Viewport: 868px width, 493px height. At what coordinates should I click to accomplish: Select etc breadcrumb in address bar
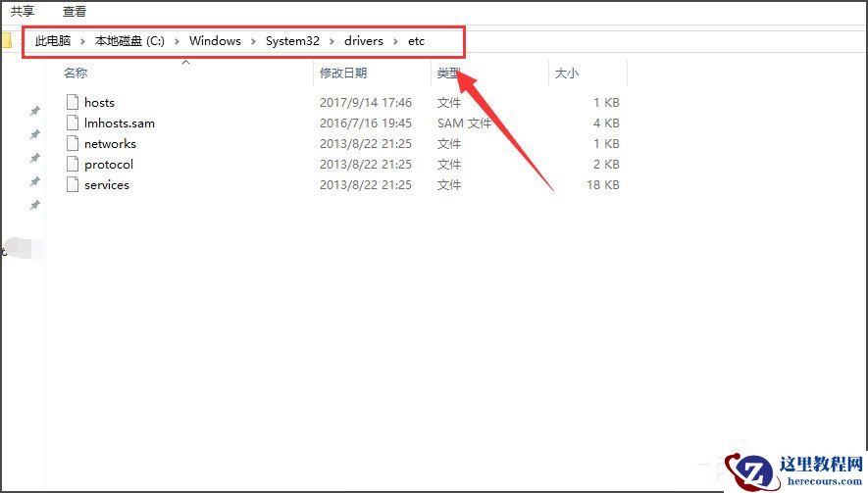point(416,41)
